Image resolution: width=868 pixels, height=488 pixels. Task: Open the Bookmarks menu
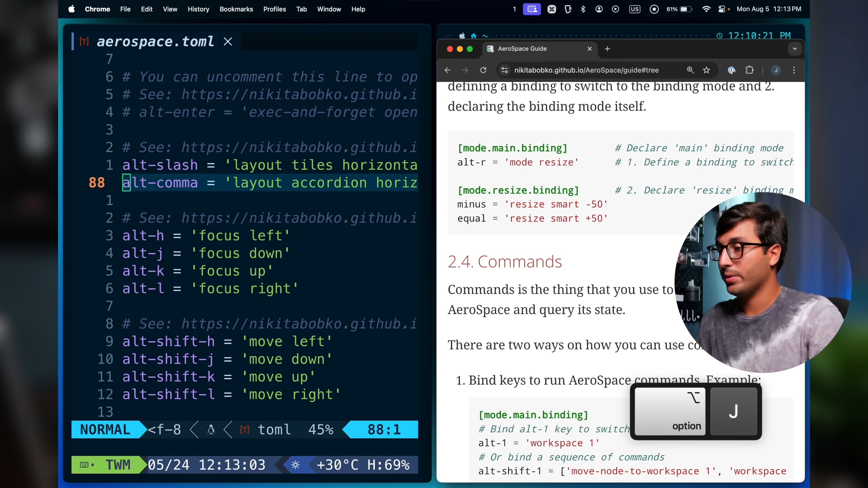click(x=236, y=9)
